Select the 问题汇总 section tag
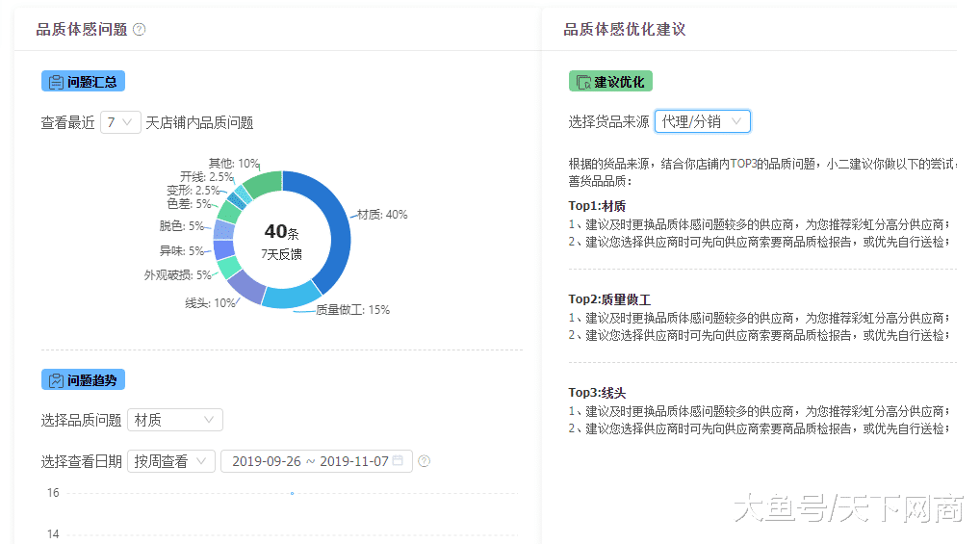 pyautogui.click(x=83, y=82)
